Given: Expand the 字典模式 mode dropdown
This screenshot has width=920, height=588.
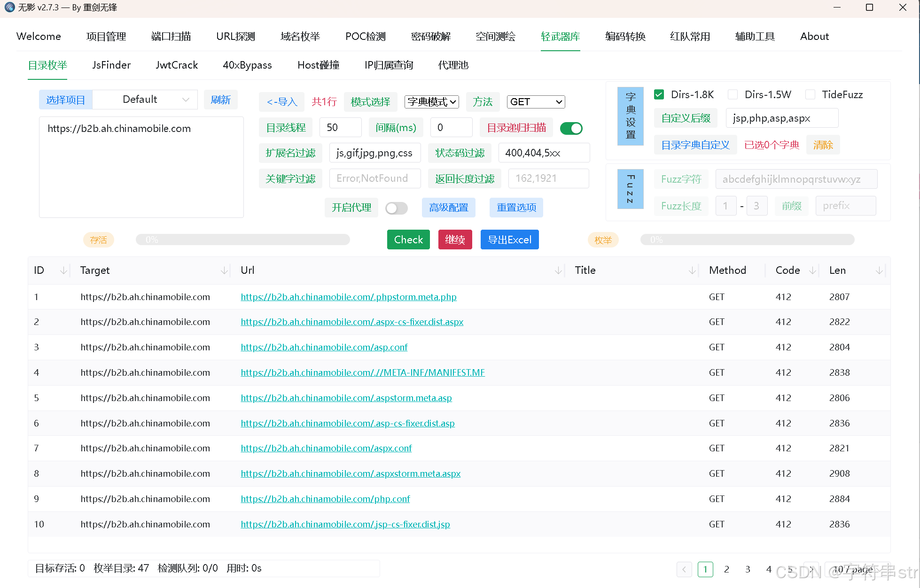Looking at the screenshot, I should coord(431,102).
